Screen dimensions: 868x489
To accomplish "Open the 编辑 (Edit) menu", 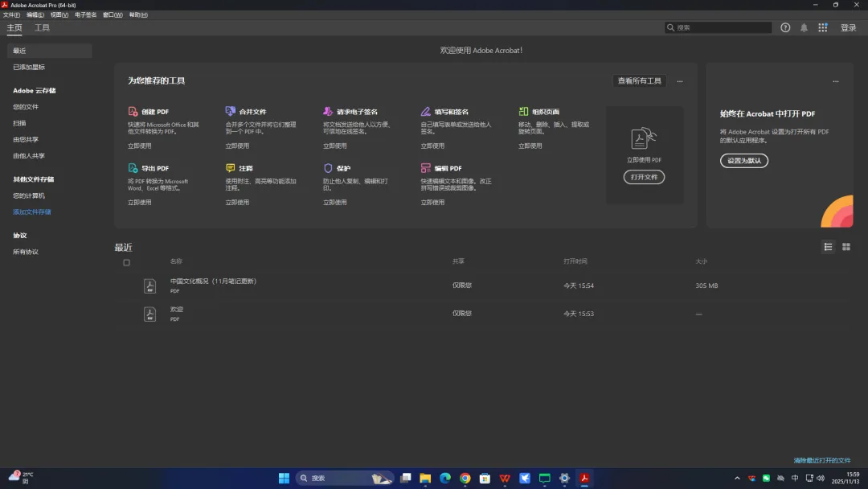I will [35, 15].
